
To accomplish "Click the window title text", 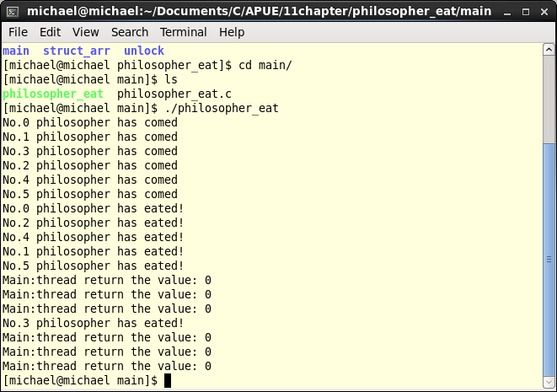I will pyautogui.click(x=260, y=11).
